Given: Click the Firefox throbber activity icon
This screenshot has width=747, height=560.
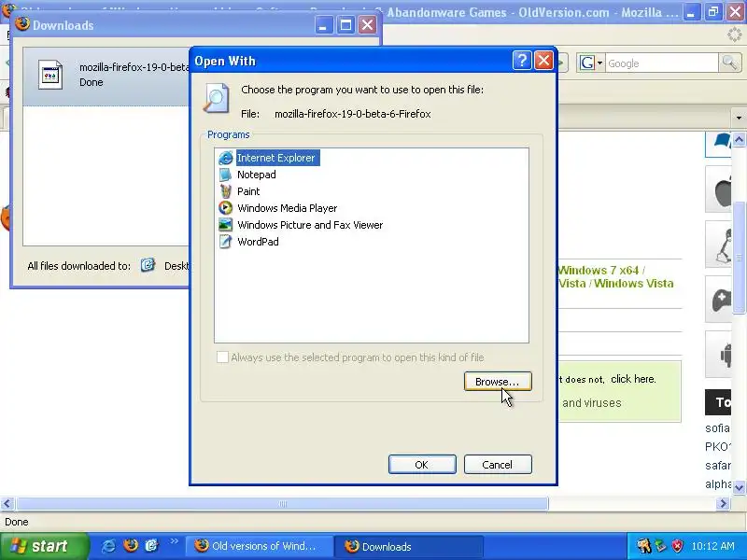Looking at the screenshot, I should (x=734, y=35).
